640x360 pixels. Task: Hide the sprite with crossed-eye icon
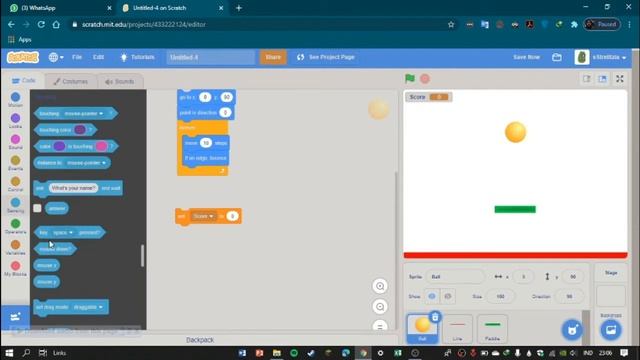tap(448, 296)
